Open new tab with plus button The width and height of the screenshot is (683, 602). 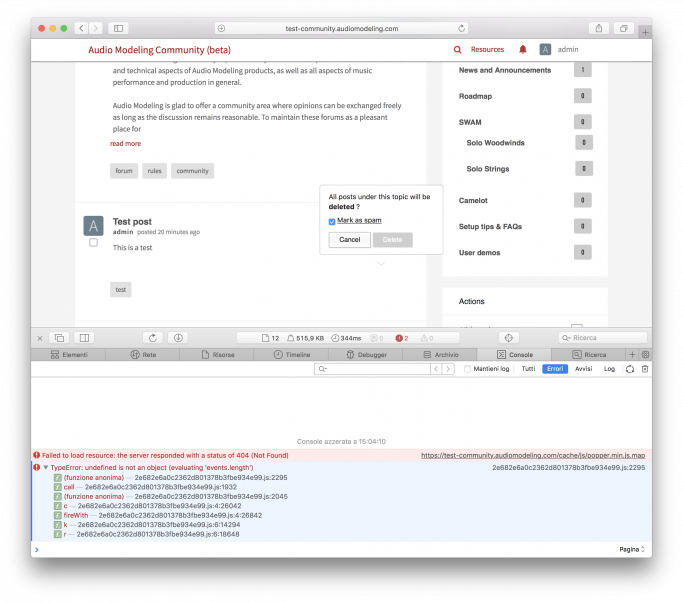645,32
